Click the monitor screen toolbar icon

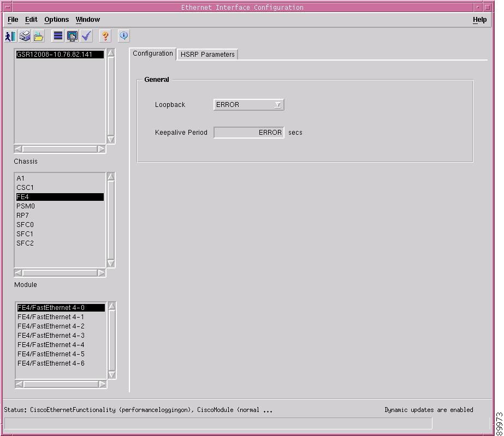click(x=72, y=36)
